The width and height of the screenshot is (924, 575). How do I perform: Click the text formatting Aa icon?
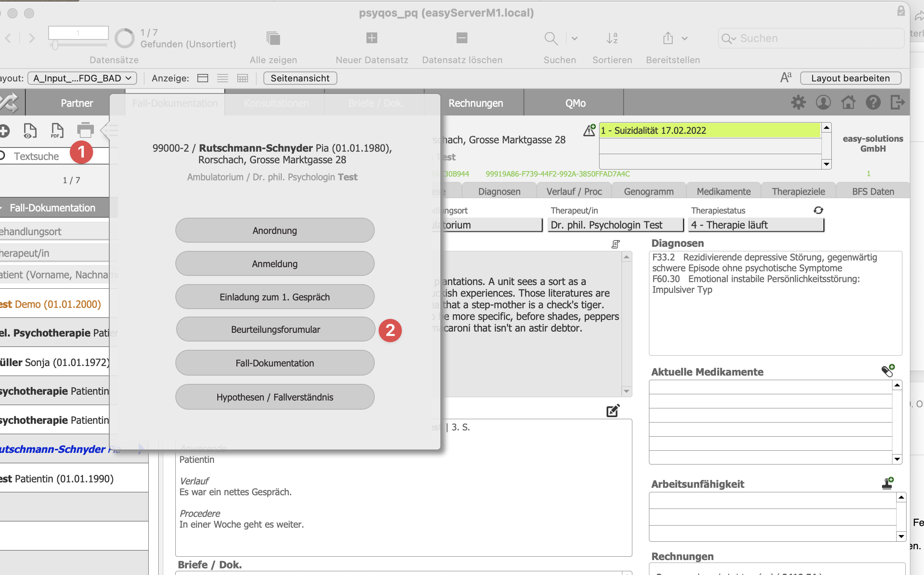pos(786,78)
